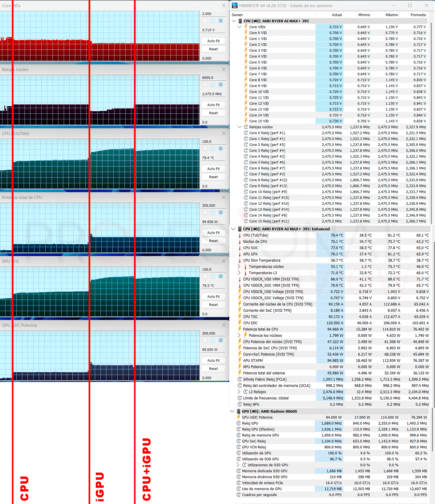
Task: Click the clock icon beside Core 15 Reloj (perf #11)
Action: (246, 221)
